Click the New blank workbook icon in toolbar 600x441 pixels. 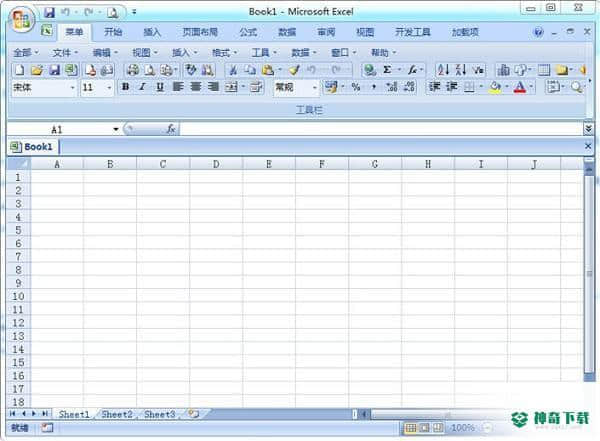coord(19,70)
